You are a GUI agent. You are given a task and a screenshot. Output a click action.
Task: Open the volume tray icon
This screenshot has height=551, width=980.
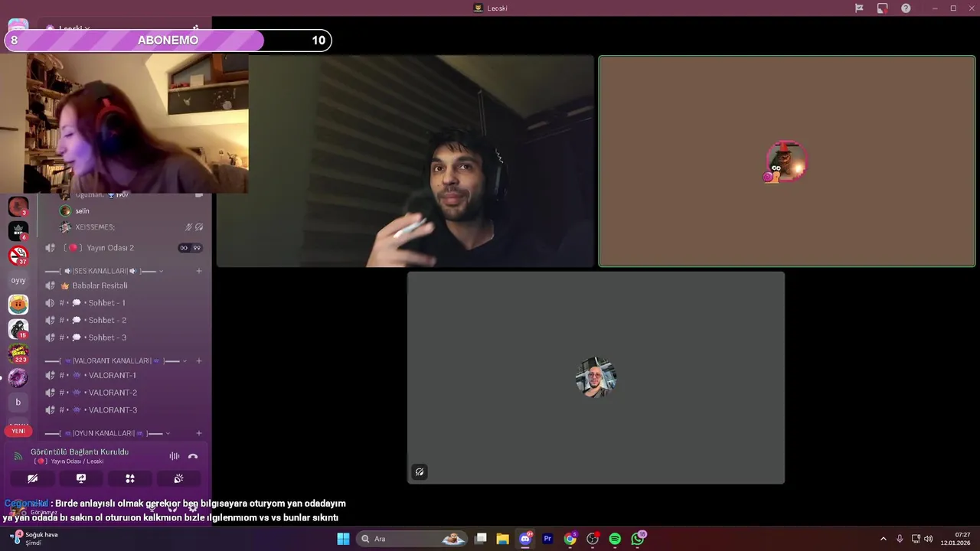[x=928, y=539]
